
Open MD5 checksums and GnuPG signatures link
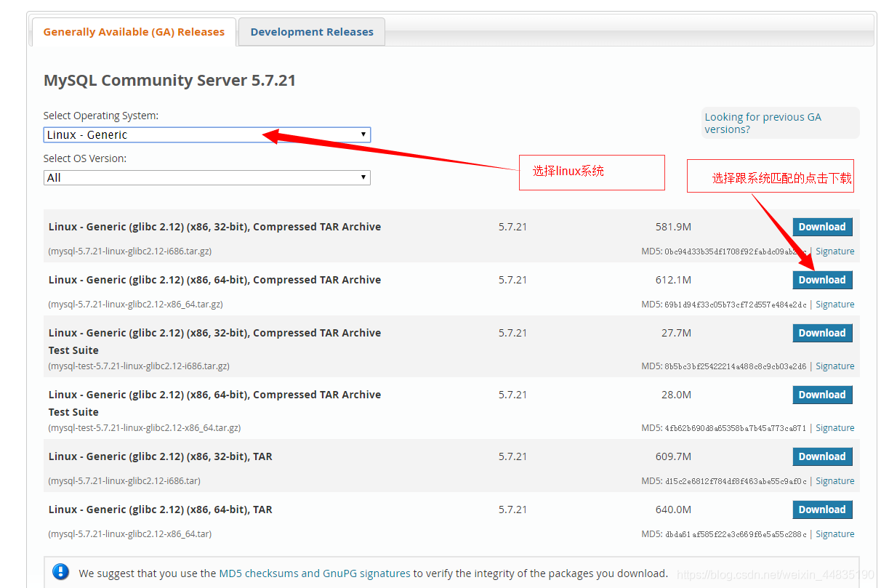click(315, 573)
